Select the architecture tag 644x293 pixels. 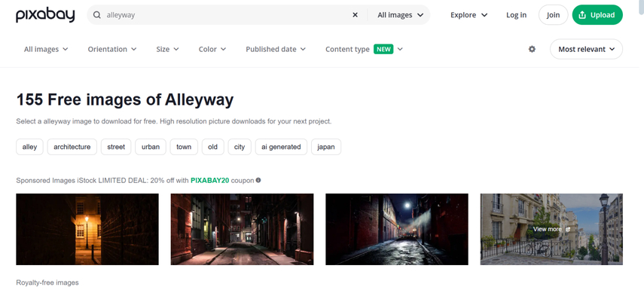tap(72, 147)
